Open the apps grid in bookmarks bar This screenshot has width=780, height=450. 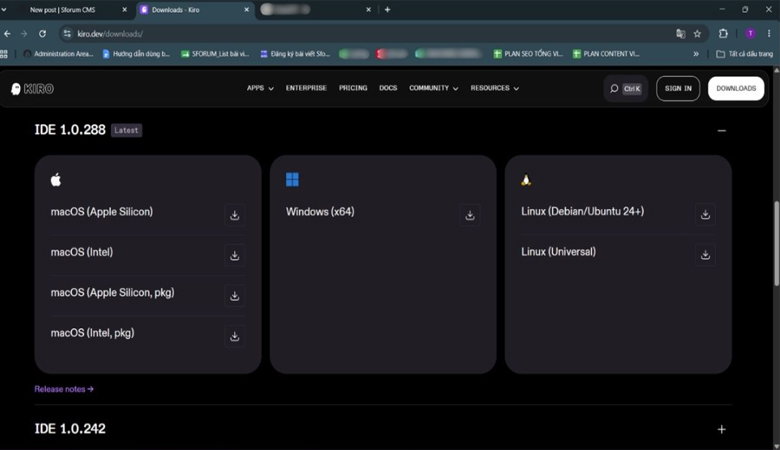(4, 54)
